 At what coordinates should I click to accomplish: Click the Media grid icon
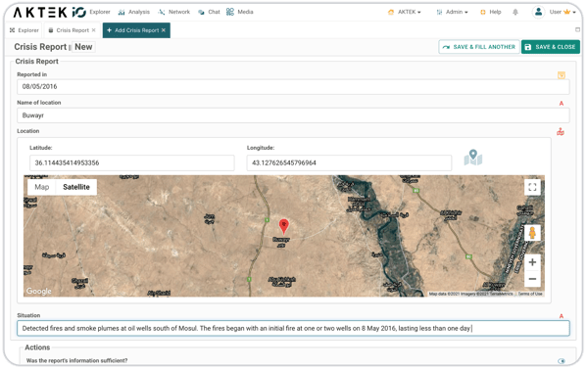[x=230, y=12]
